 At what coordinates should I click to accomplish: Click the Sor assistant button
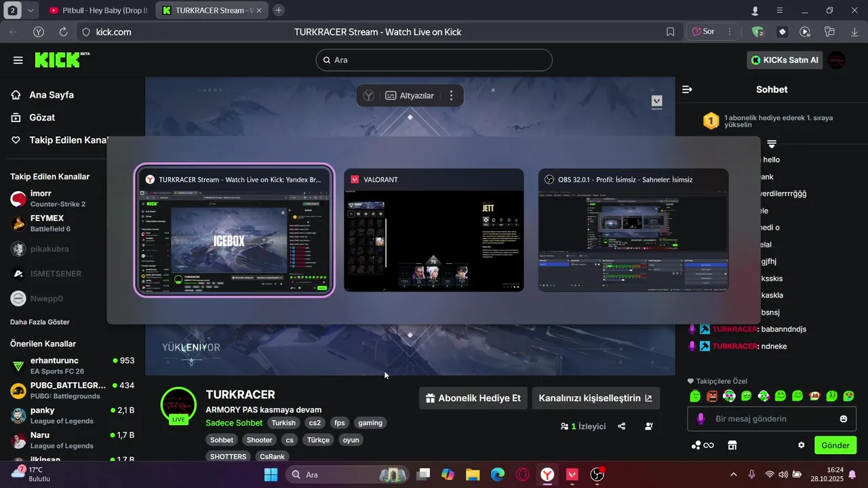pyautogui.click(x=703, y=32)
